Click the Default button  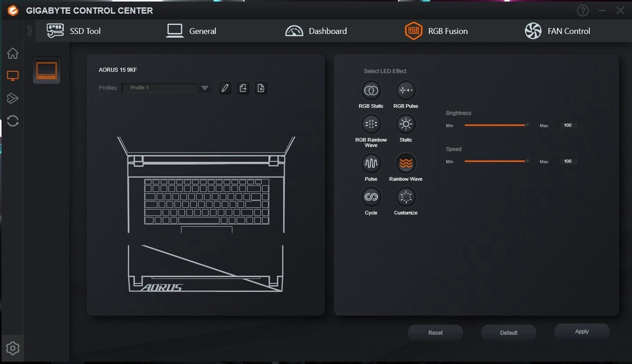pyautogui.click(x=509, y=333)
